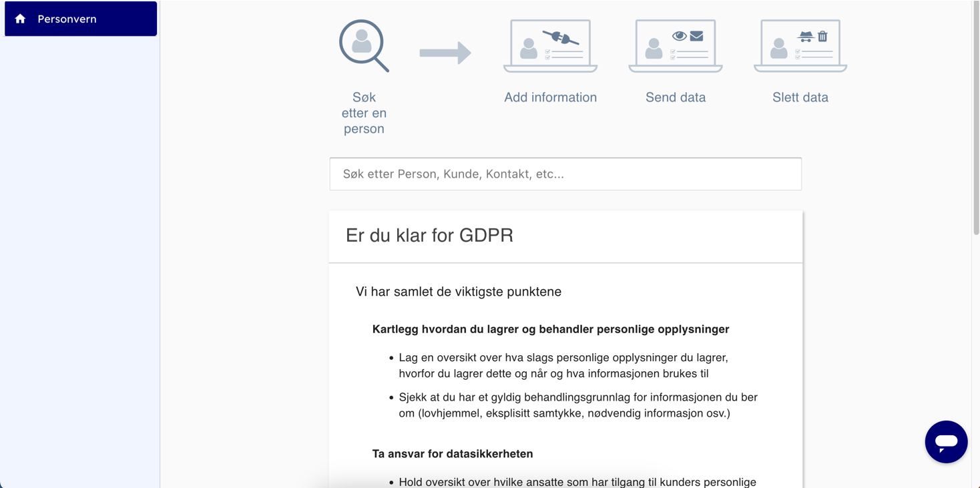This screenshot has height=488, width=980.
Task: Click the Slett data laptop icon
Action: (800, 46)
